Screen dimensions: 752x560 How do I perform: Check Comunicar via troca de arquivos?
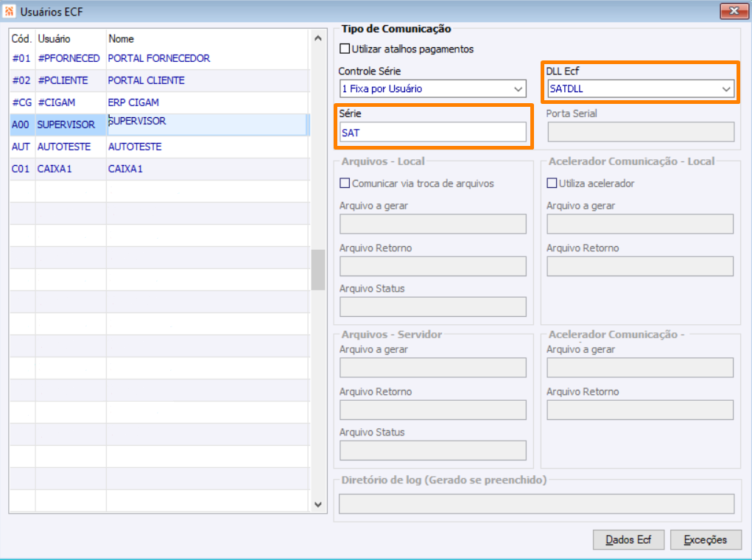coord(345,183)
